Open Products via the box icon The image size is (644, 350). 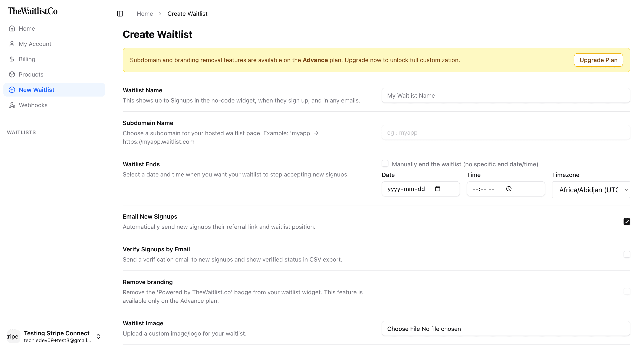coord(12,74)
